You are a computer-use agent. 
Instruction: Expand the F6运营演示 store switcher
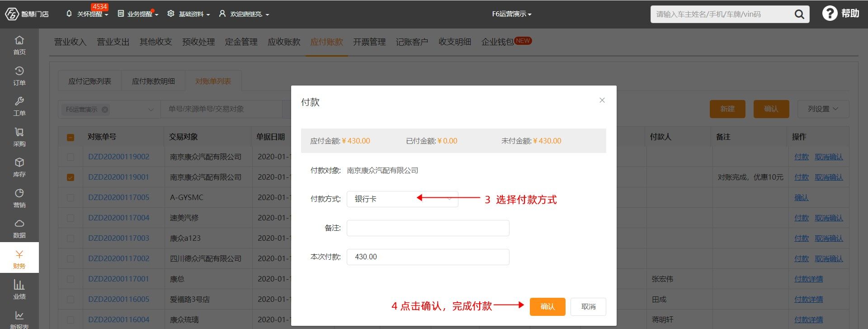click(x=512, y=14)
